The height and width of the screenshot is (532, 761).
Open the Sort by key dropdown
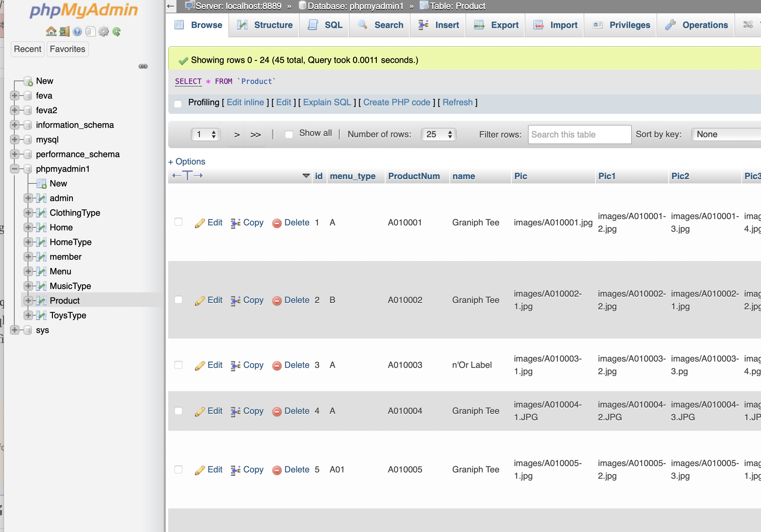726,134
